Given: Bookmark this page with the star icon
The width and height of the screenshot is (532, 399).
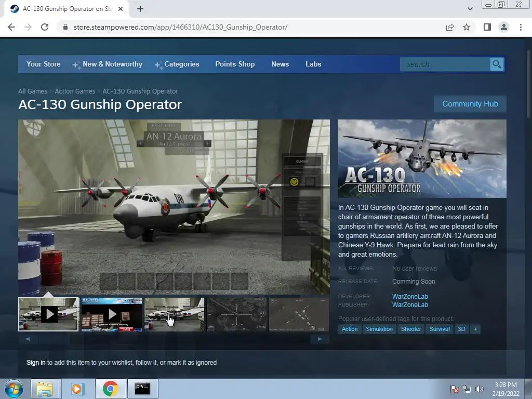Looking at the screenshot, I should (467, 27).
